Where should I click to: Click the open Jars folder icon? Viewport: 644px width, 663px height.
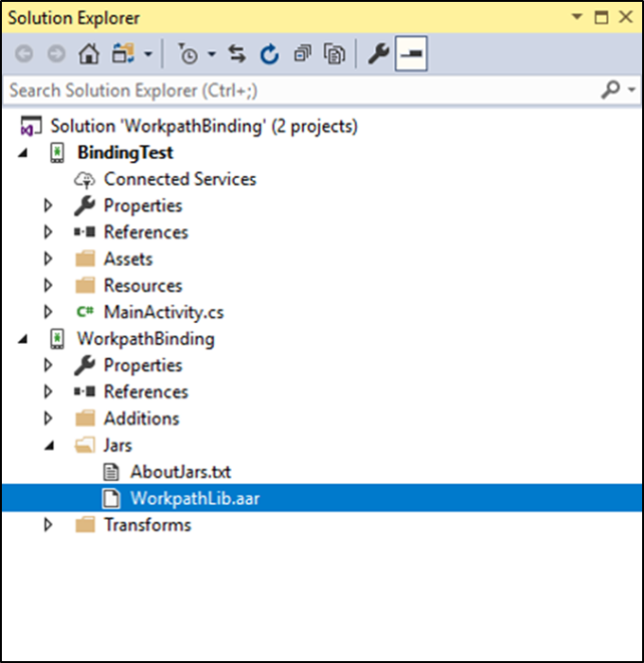click(x=85, y=445)
